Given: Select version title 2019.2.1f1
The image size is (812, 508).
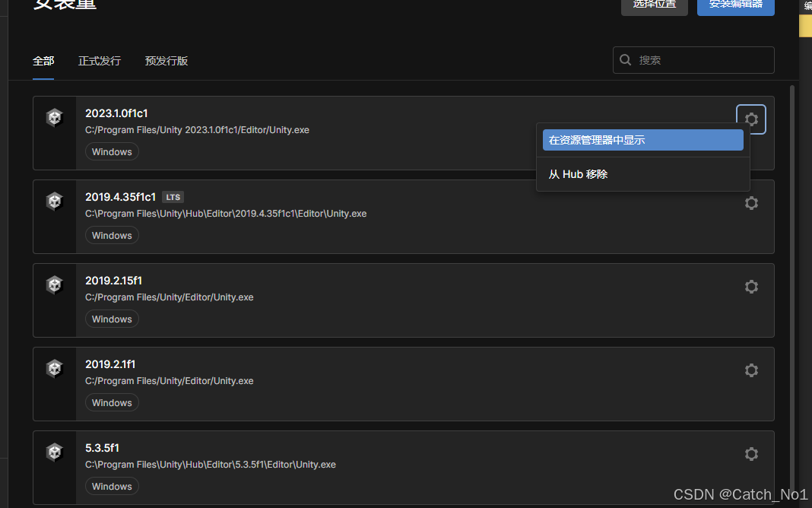Looking at the screenshot, I should coord(110,364).
